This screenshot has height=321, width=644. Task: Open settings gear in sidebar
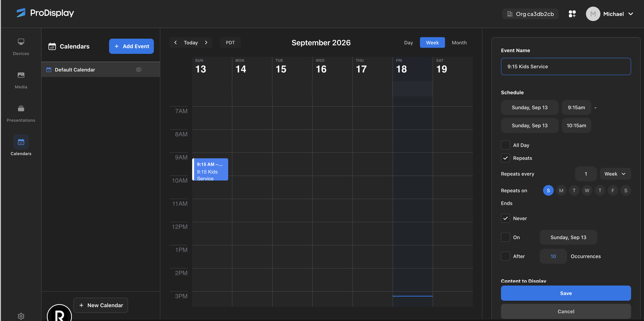(21, 316)
